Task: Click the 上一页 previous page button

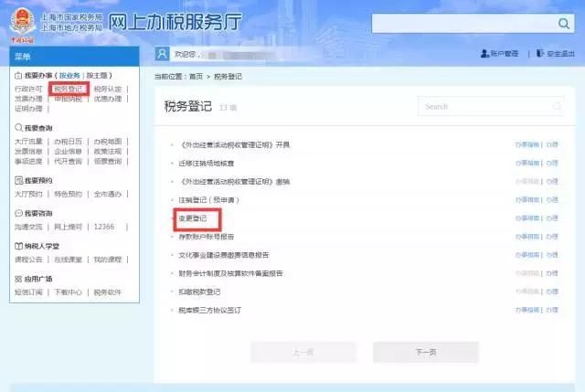Action: [x=303, y=352]
